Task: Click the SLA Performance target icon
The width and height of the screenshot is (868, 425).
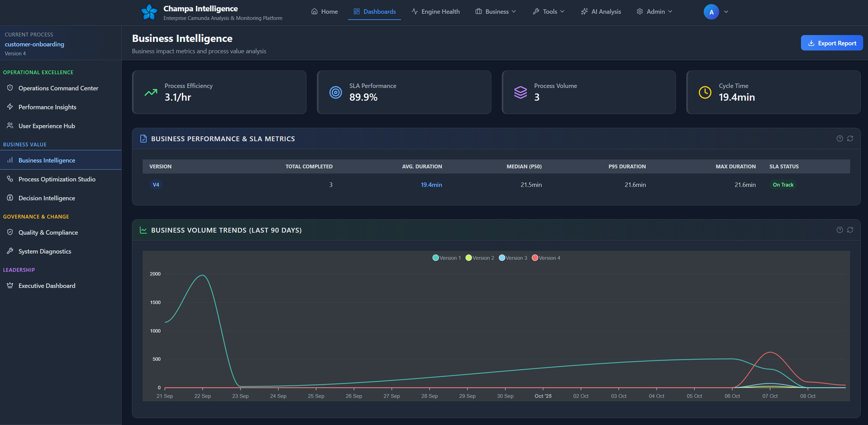Action: click(335, 92)
